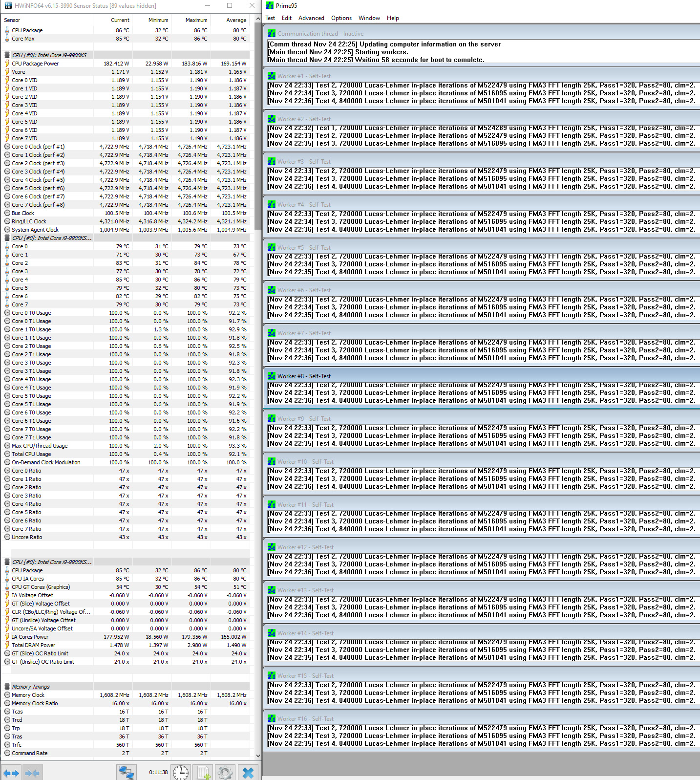The width and height of the screenshot is (700, 780).
Task: Click the HWiNFO64 title bar icon
Action: pyautogui.click(x=8, y=6)
